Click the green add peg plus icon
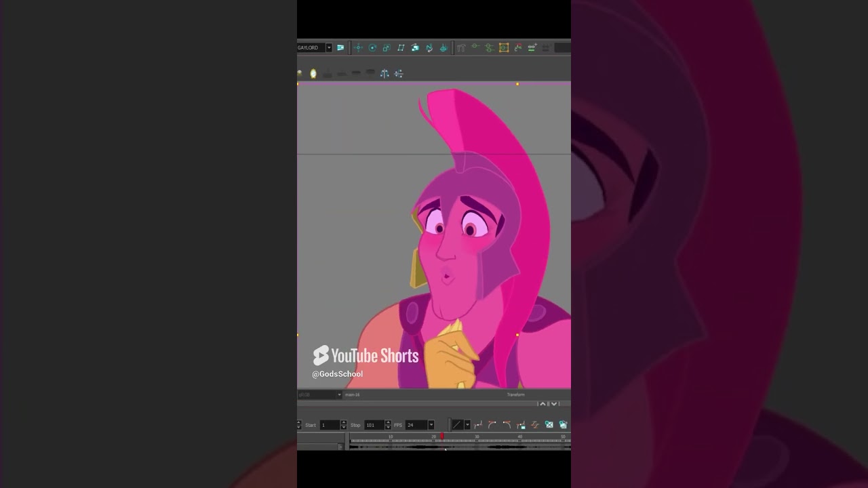868x488 pixels. click(532, 47)
